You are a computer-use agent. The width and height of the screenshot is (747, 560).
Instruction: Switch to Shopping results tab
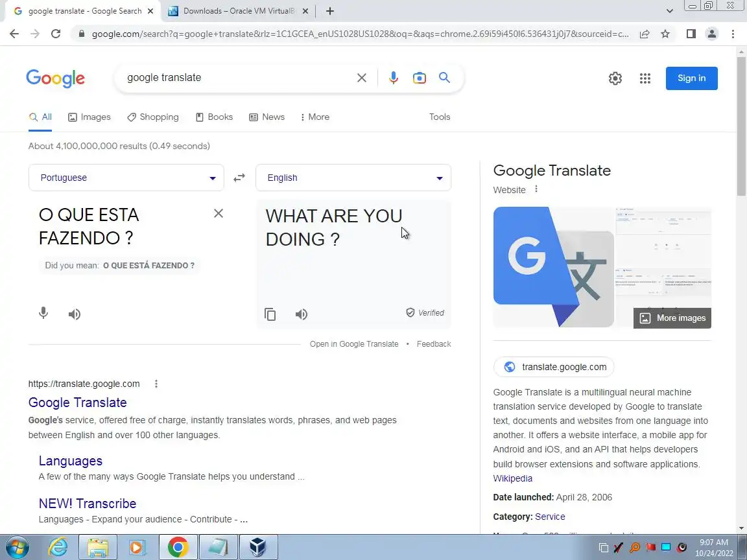pos(153,117)
